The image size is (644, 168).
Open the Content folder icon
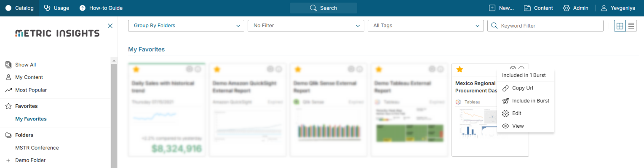click(527, 8)
